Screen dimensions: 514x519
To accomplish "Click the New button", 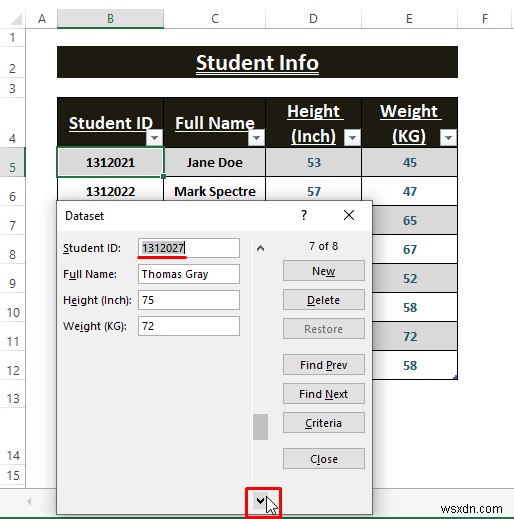I will pyautogui.click(x=324, y=271).
